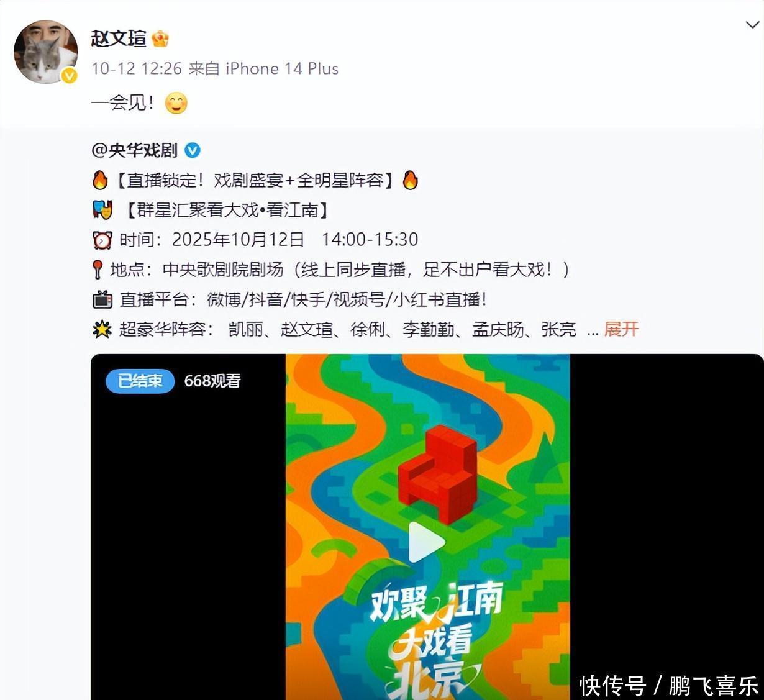Viewport: 764px width, 700px height.
Task: Open the post options chevron menu
Action: point(752,25)
